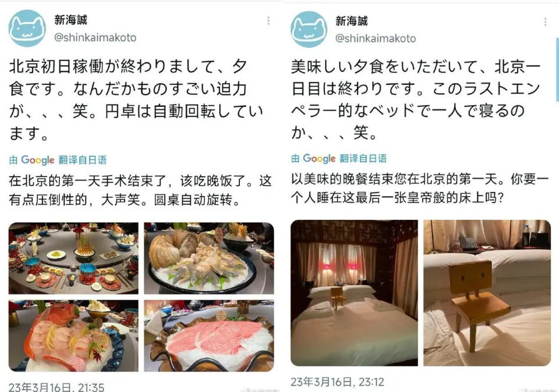The image size is (559, 392).
Task: Open right tweet's cat avatar profile picture
Action: point(309,29)
